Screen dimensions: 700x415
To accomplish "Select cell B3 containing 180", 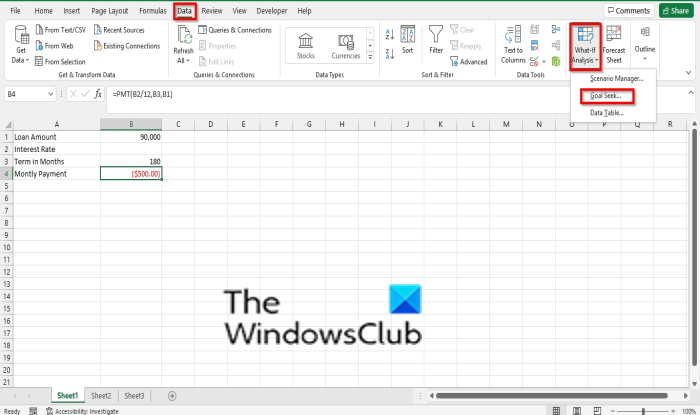I will coord(131,162).
